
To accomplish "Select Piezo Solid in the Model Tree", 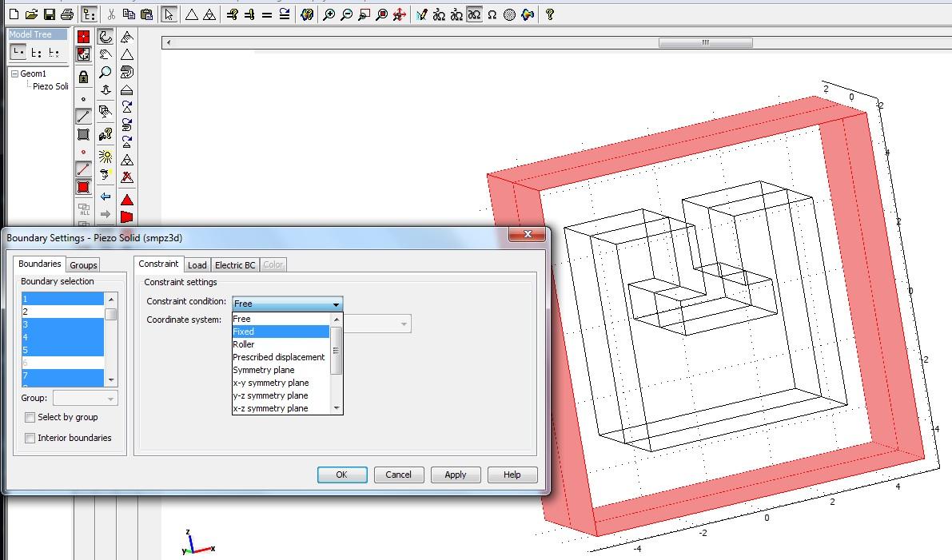I will (50, 86).
